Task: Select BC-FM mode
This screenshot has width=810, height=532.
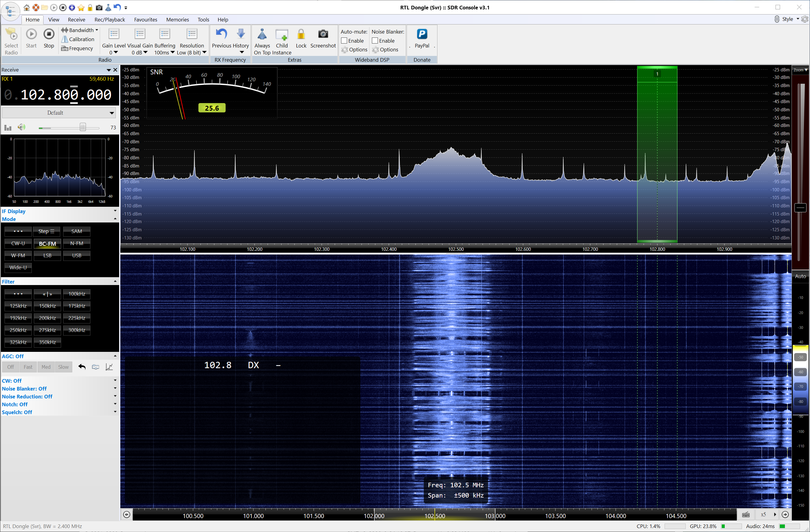Action: pos(47,244)
